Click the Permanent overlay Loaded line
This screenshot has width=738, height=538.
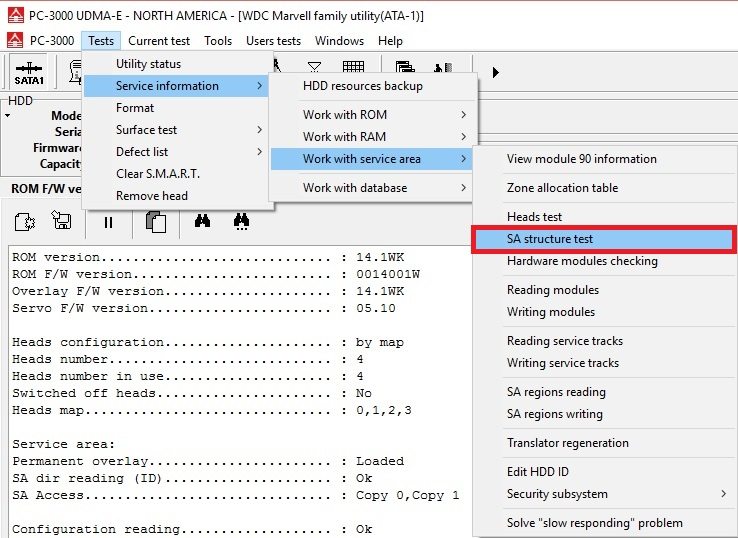coord(208,461)
